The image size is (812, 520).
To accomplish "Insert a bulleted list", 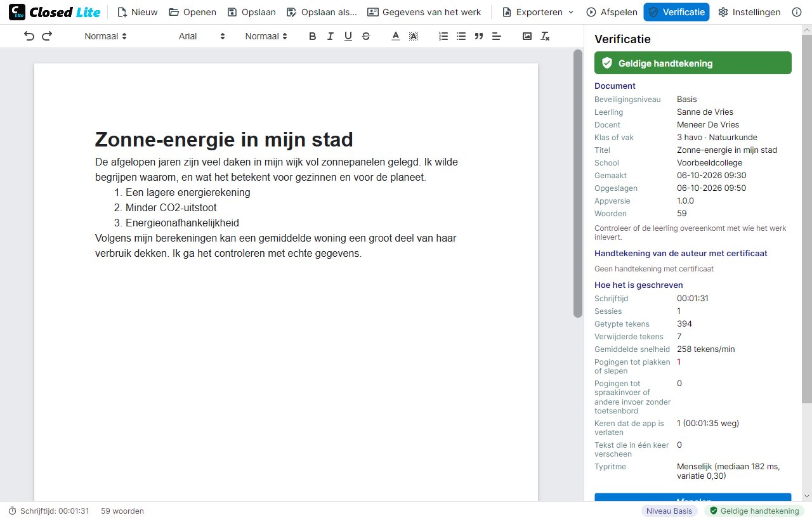I will click(x=461, y=36).
